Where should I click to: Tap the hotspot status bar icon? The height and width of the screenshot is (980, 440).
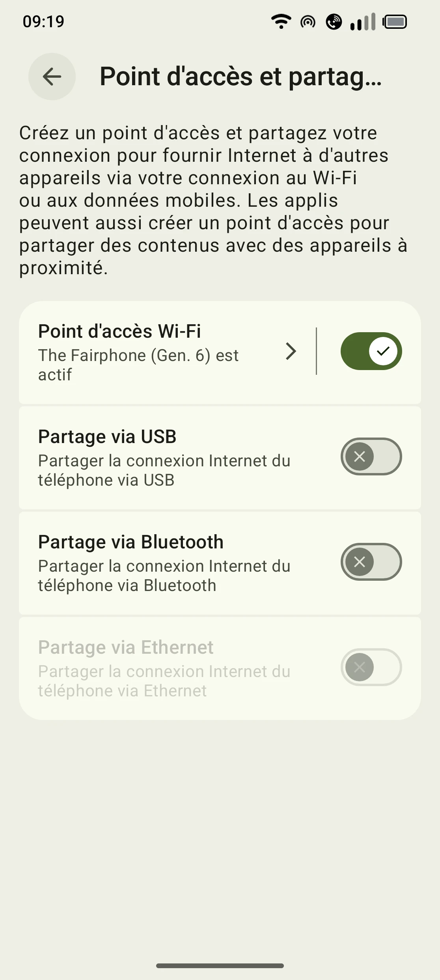point(308,22)
